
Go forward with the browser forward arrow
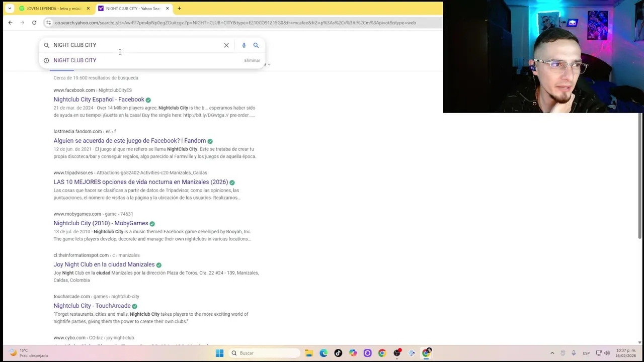pyautogui.click(x=22, y=23)
